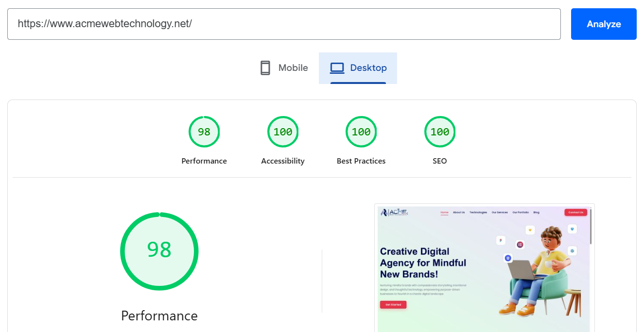Viewport: 644px width, 332px height.
Task: Click the Desktop monitor icon
Action: tap(337, 67)
